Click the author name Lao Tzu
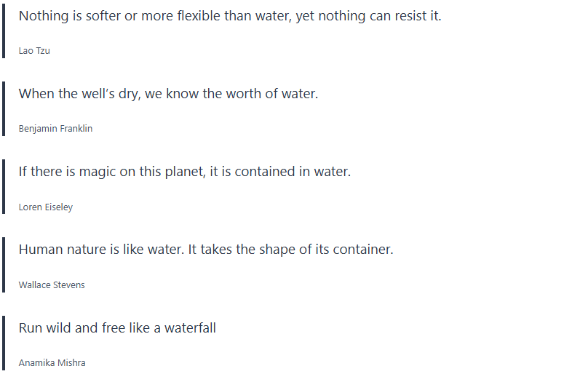588x374 pixels. coord(34,51)
